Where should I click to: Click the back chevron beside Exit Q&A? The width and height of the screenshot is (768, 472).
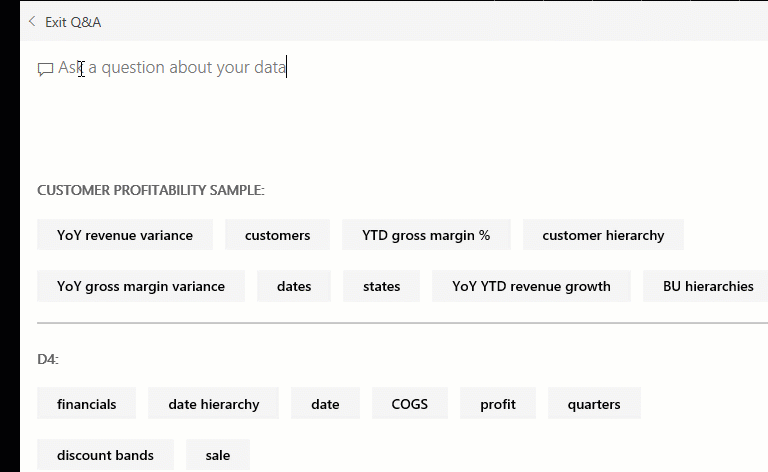pos(32,22)
